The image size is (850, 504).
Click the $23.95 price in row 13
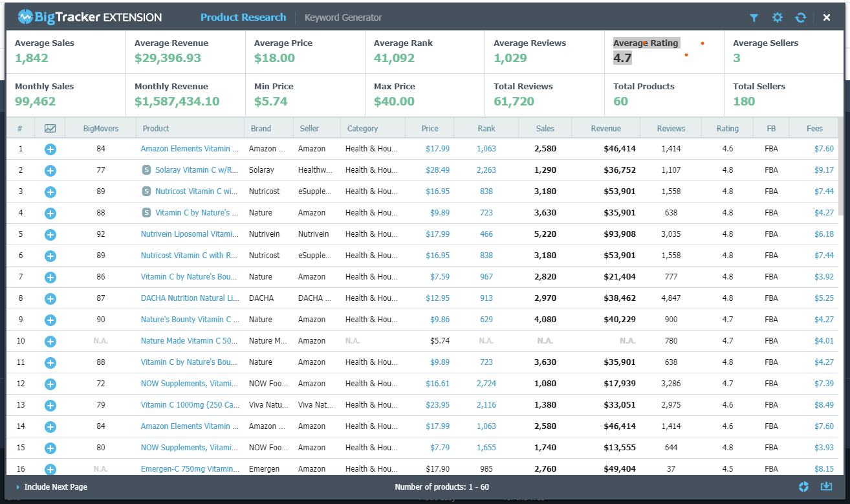[437, 405]
